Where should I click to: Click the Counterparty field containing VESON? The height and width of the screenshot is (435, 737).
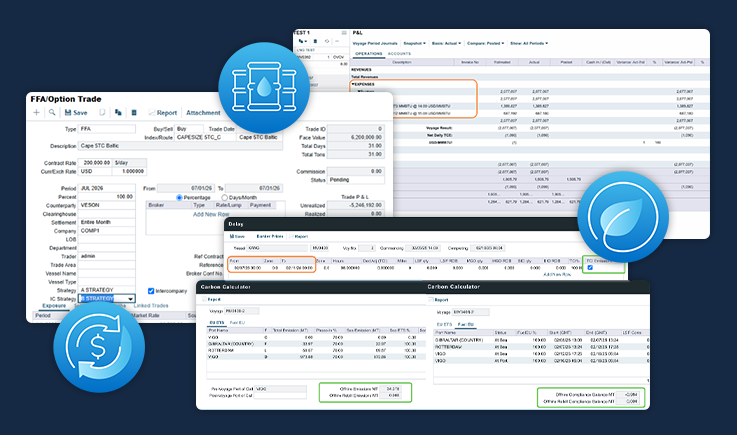tap(107, 205)
